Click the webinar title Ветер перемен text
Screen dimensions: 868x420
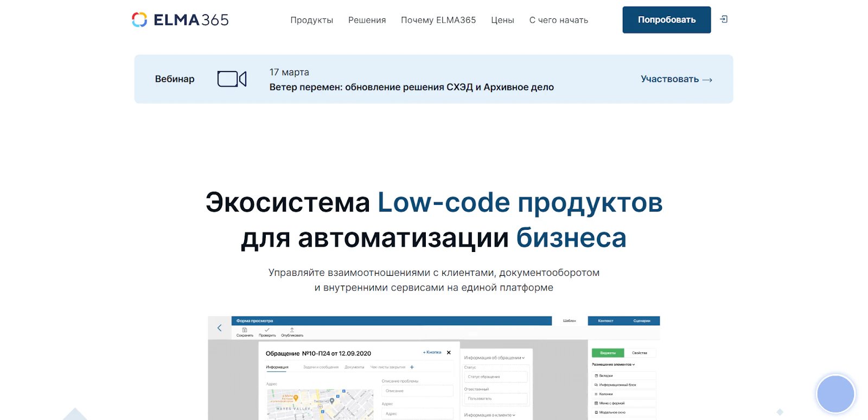(411, 87)
